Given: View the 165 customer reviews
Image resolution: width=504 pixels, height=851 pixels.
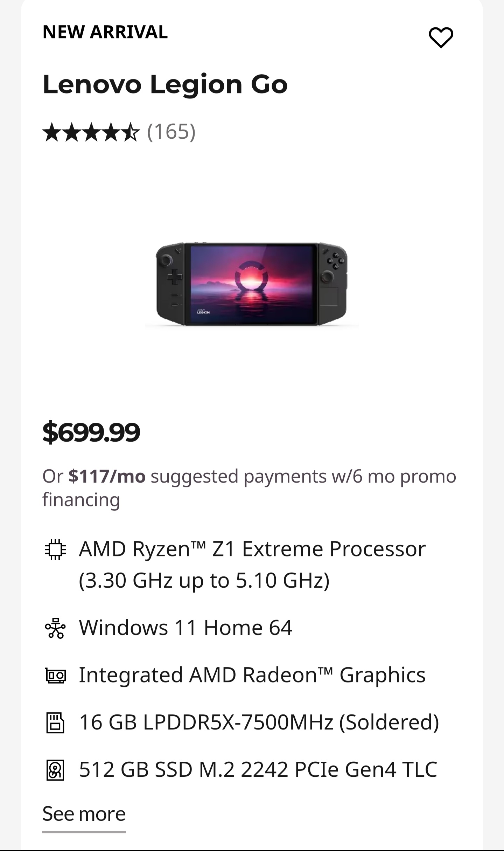Looking at the screenshot, I should tap(171, 132).
